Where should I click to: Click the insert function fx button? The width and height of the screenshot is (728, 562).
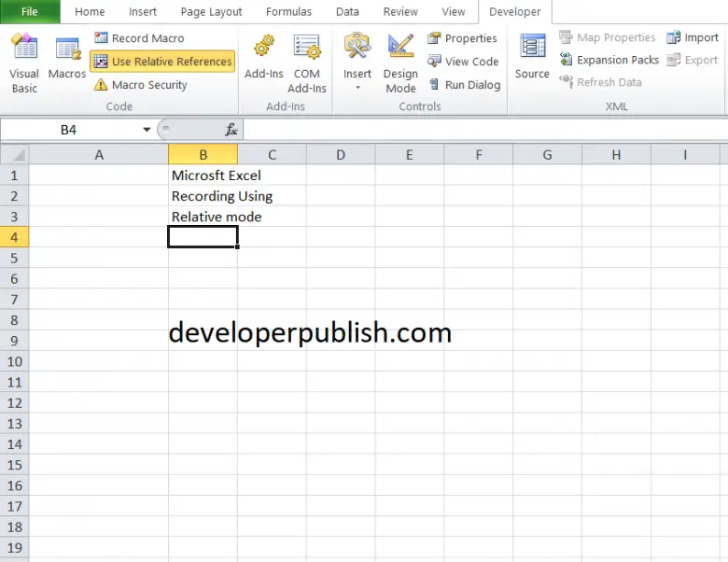click(x=231, y=130)
